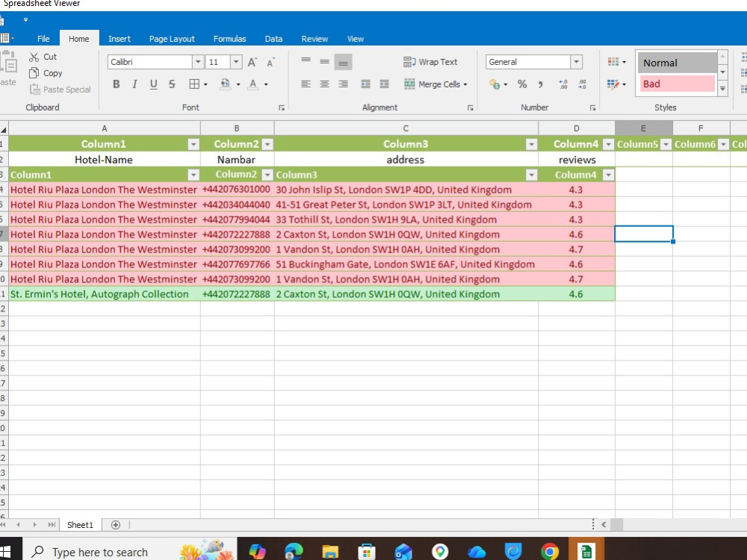
Task: Toggle Bold formatting
Action: (117, 84)
